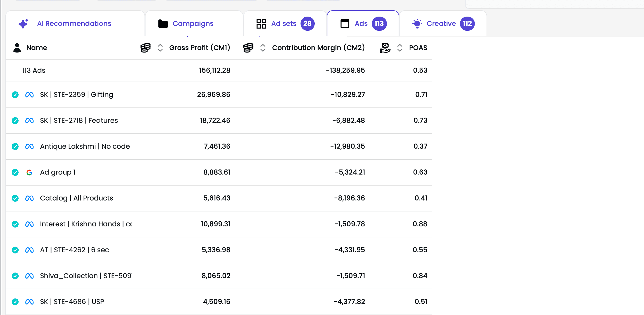Screen dimensions: 644x315
Task: Switch to the Campaigns tab
Action: coord(193,23)
